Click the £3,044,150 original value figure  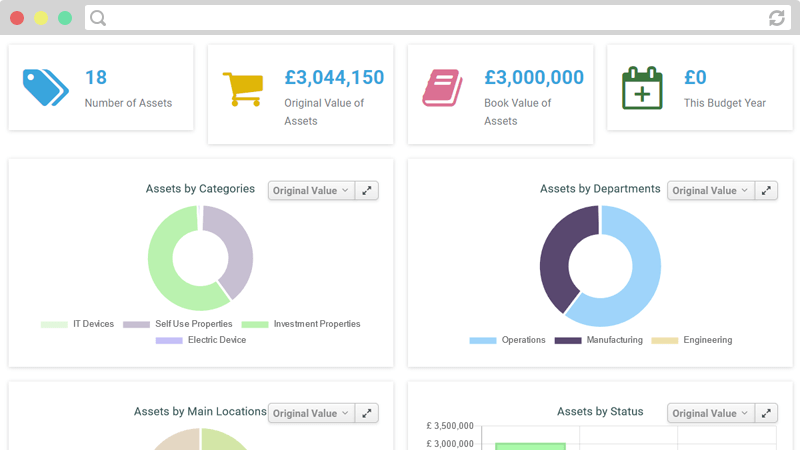334,78
